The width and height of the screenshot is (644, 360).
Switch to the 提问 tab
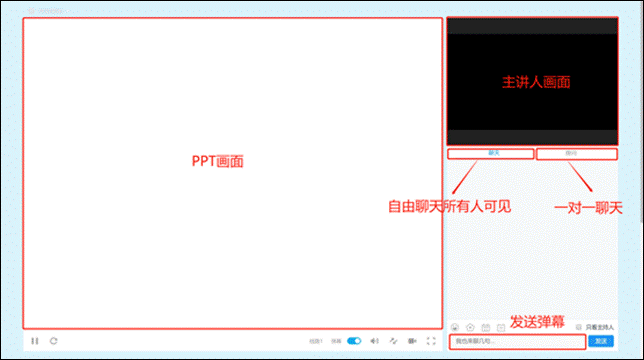pos(577,154)
